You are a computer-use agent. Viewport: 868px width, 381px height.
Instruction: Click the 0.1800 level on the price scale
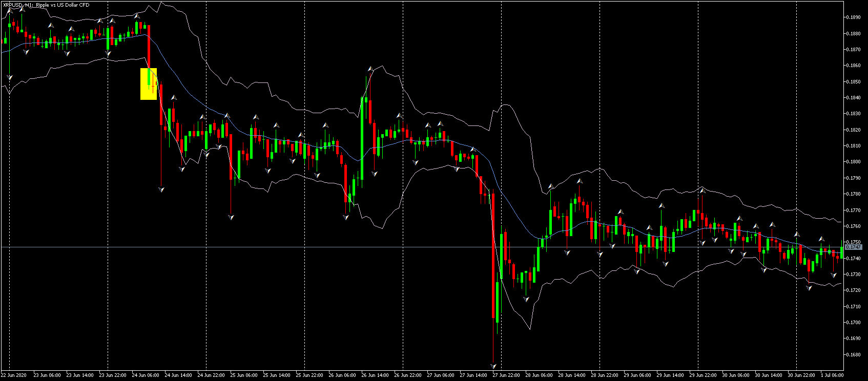[x=853, y=162]
